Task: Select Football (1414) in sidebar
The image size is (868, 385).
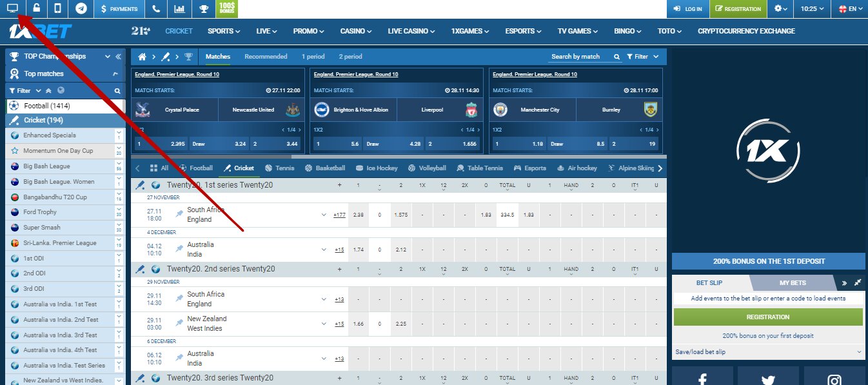Action: pos(64,106)
